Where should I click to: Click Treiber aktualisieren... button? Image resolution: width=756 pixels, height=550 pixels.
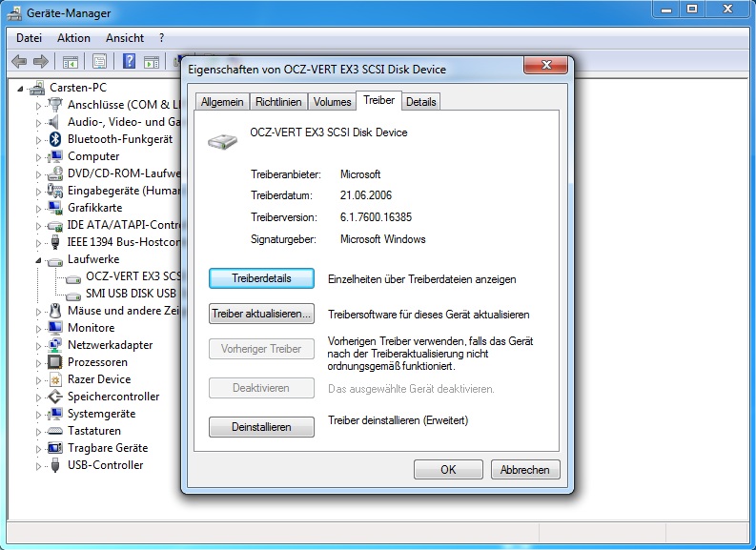261,314
